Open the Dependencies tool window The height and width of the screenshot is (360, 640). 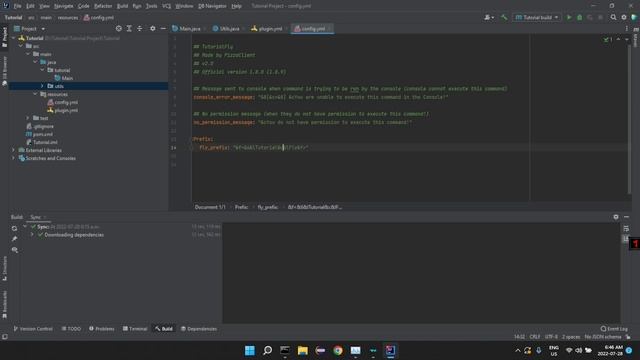pos(199,329)
